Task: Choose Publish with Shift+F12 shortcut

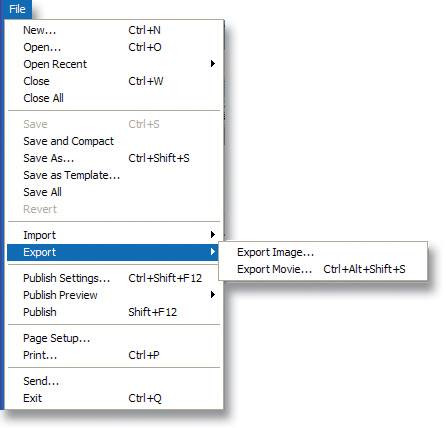Action: pyautogui.click(x=114, y=312)
